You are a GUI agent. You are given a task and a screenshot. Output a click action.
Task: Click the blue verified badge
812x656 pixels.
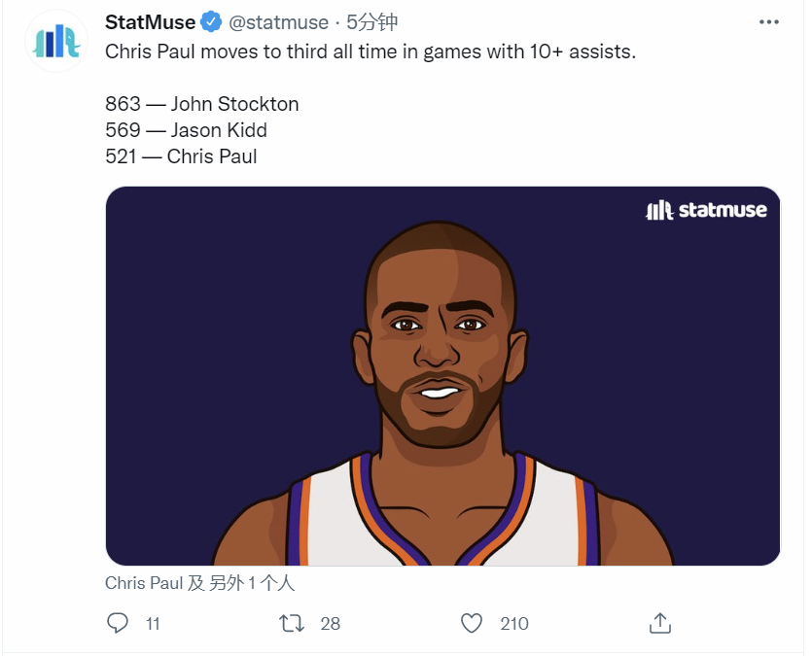point(211,22)
